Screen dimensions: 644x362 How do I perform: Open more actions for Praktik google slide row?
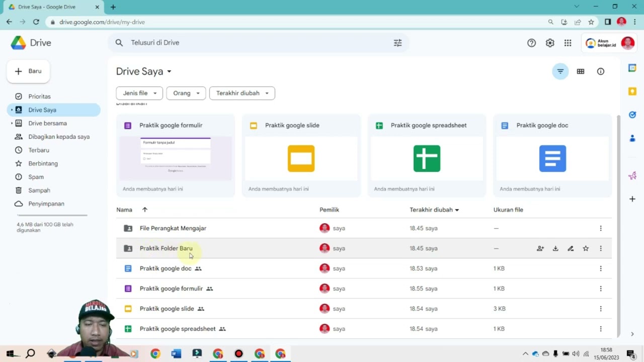[x=601, y=309]
